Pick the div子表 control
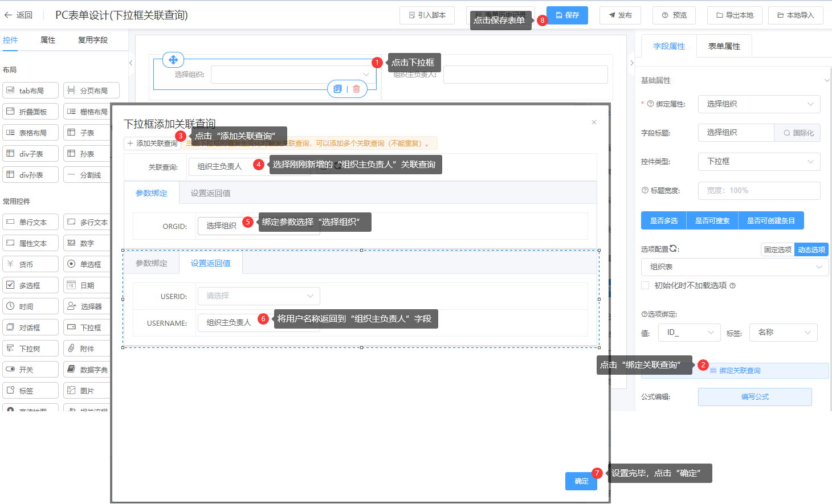The width and height of the screenshot is (832, 504). pyautogui.click(x=31, y=154)
